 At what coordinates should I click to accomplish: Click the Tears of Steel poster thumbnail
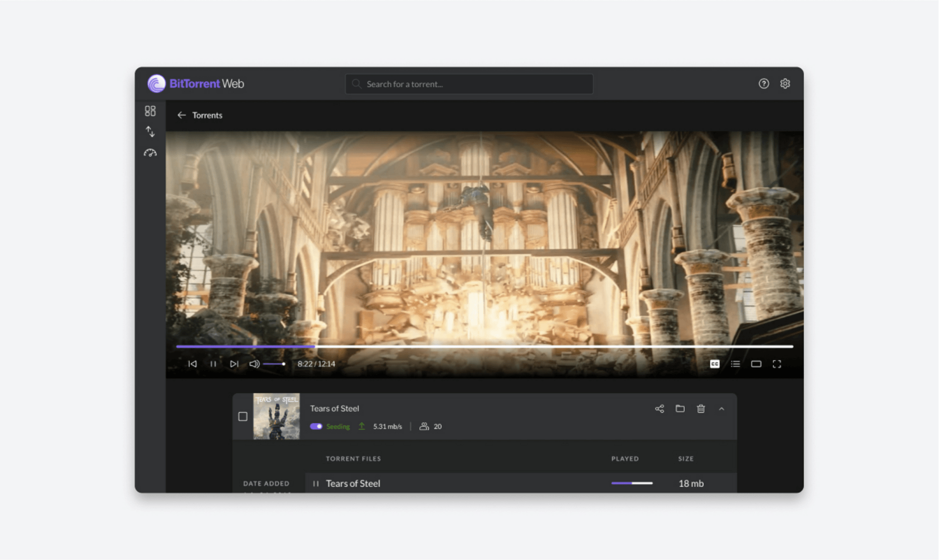[x=276, y=416]
